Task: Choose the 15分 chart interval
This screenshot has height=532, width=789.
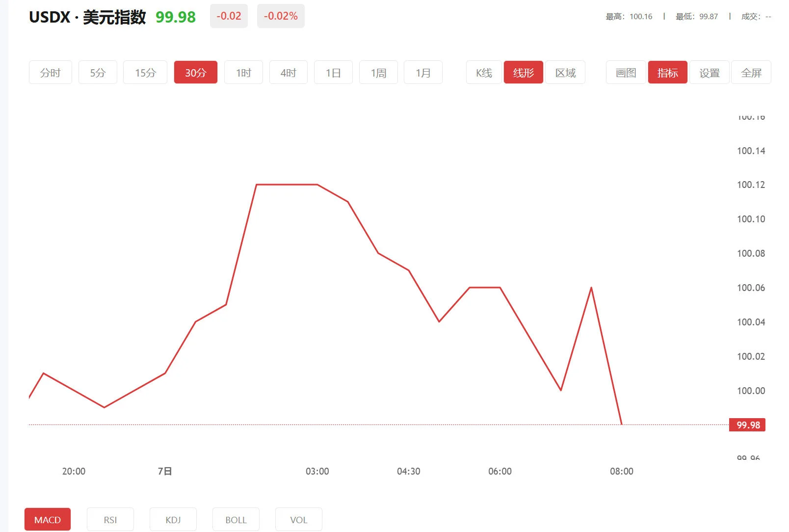Action: click(145, 73)
